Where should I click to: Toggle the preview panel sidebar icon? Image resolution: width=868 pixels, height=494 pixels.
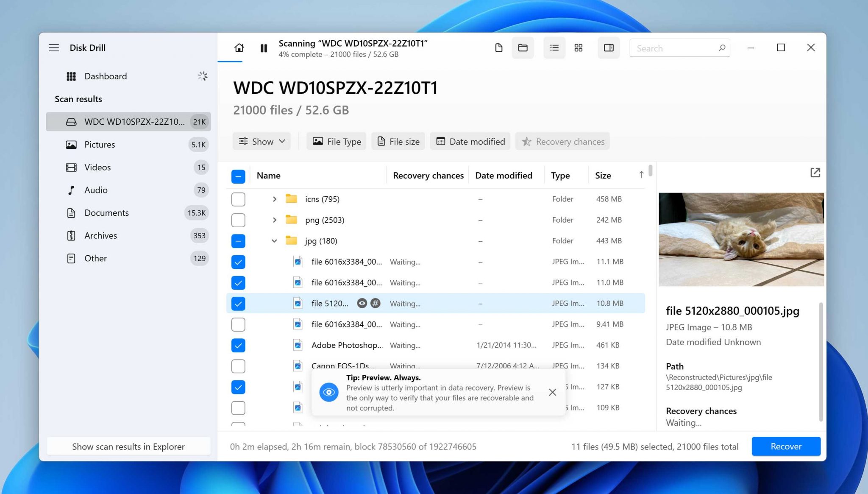coord(609,47)
